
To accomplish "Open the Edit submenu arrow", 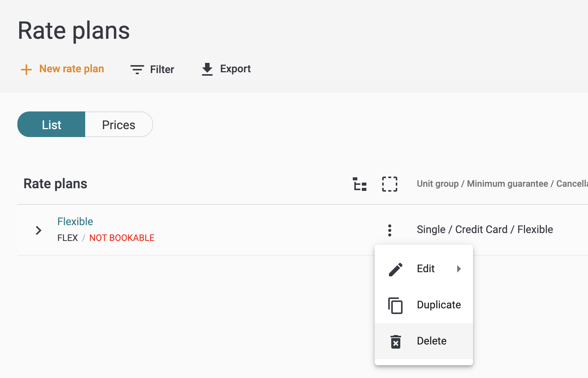I will pyautogui.click(x=459, y=269).
